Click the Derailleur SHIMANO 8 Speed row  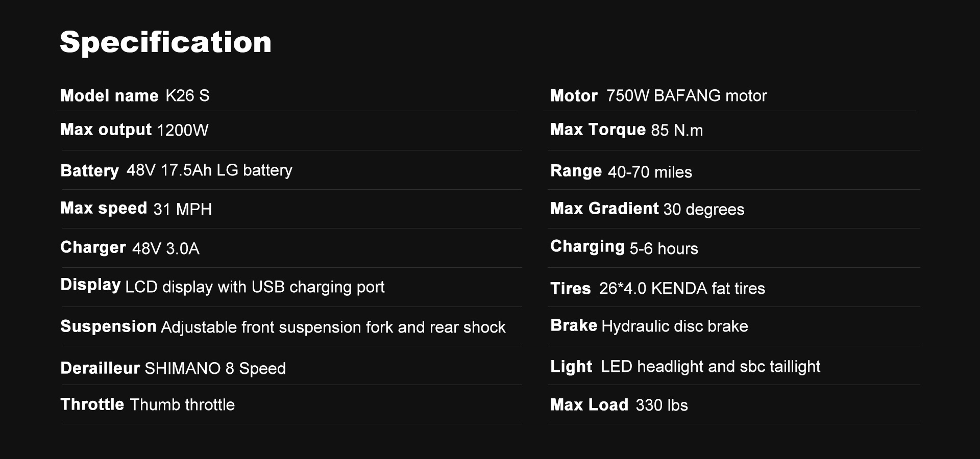coord(173,368)
